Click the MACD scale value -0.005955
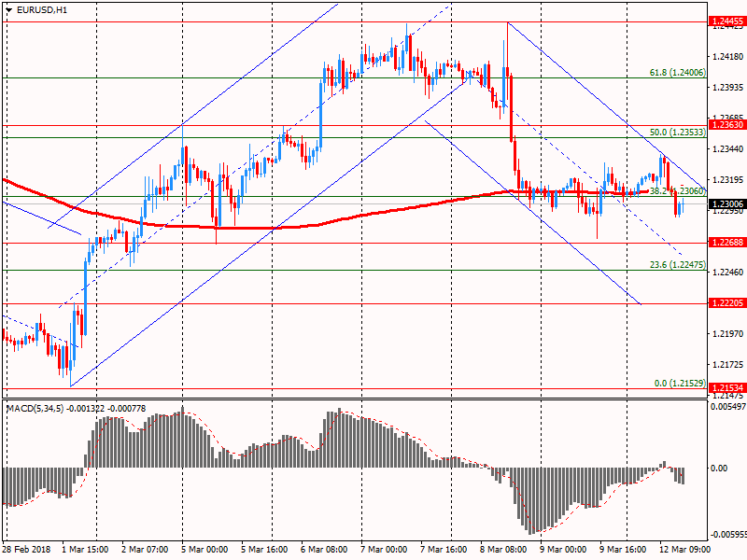The image size is (747, 560). coord(728,534)
